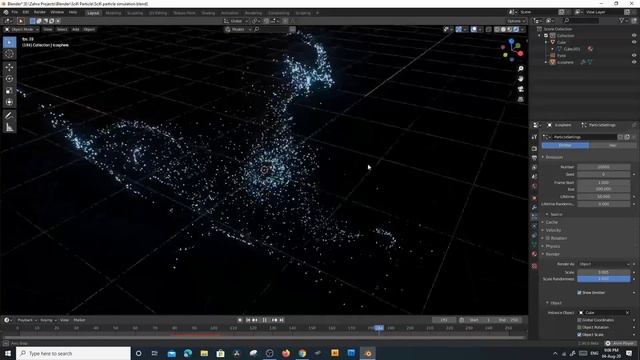Hide Icosphere using eye icon in outliner
This screenshot has width=640, height=360.
pos(634,62)
